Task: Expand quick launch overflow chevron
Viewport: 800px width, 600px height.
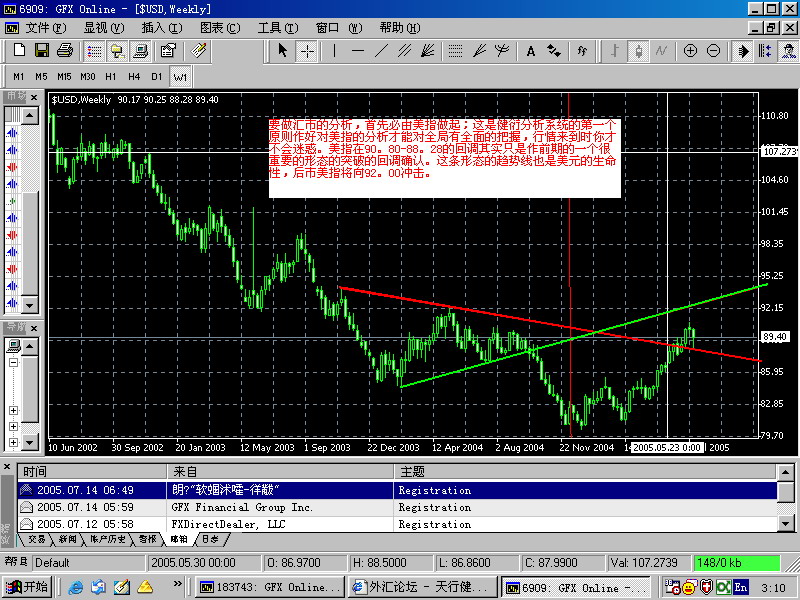Action: [177, 584]
